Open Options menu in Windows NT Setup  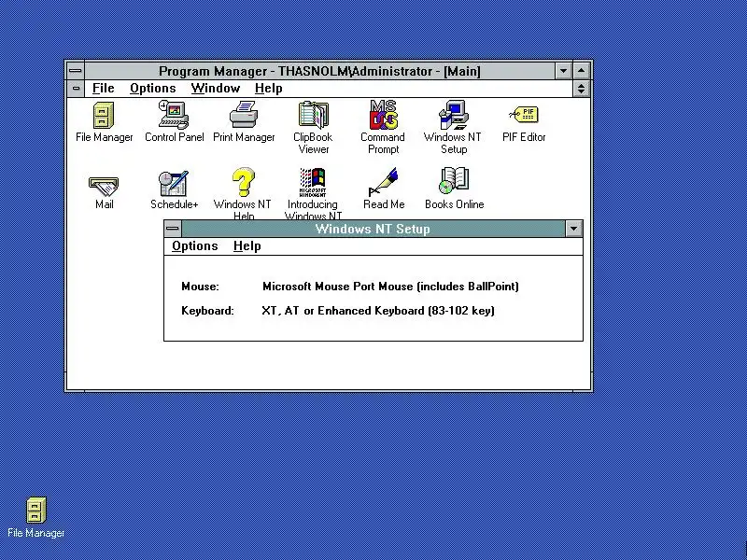(x=195, y=245)
